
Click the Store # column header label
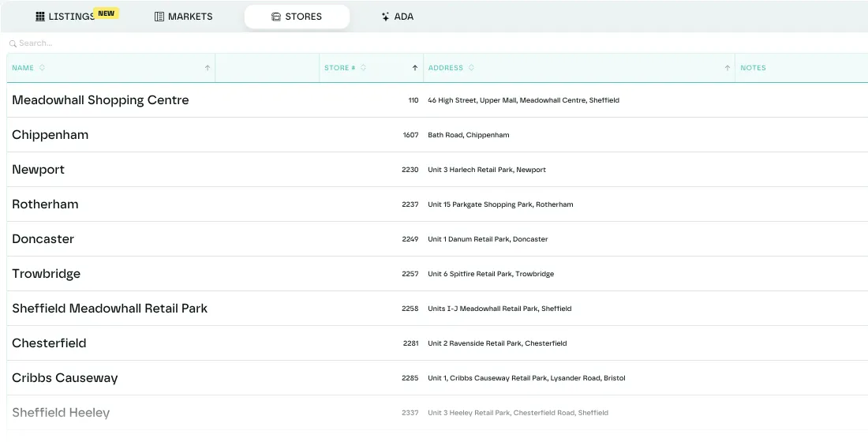340,68
